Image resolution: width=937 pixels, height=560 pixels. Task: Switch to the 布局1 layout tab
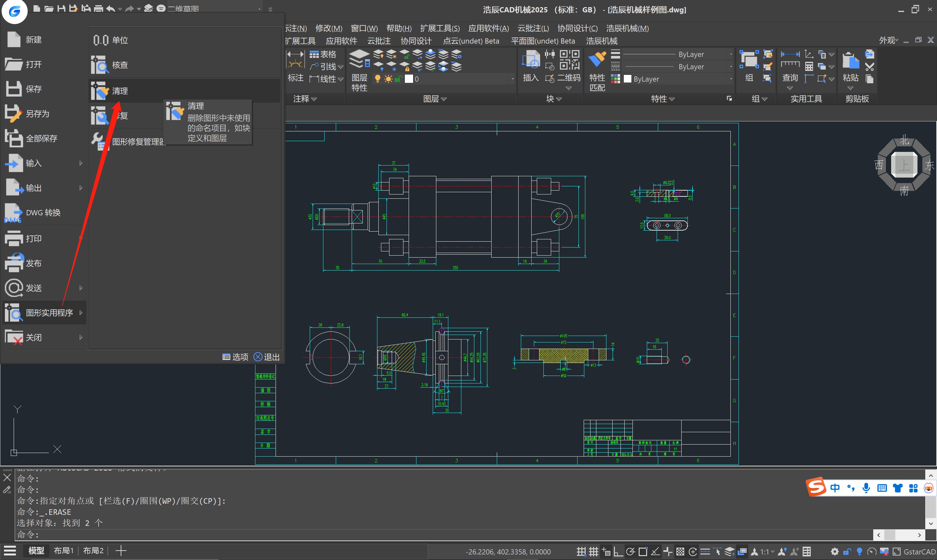pyautogui.click(x=63, y=551)
